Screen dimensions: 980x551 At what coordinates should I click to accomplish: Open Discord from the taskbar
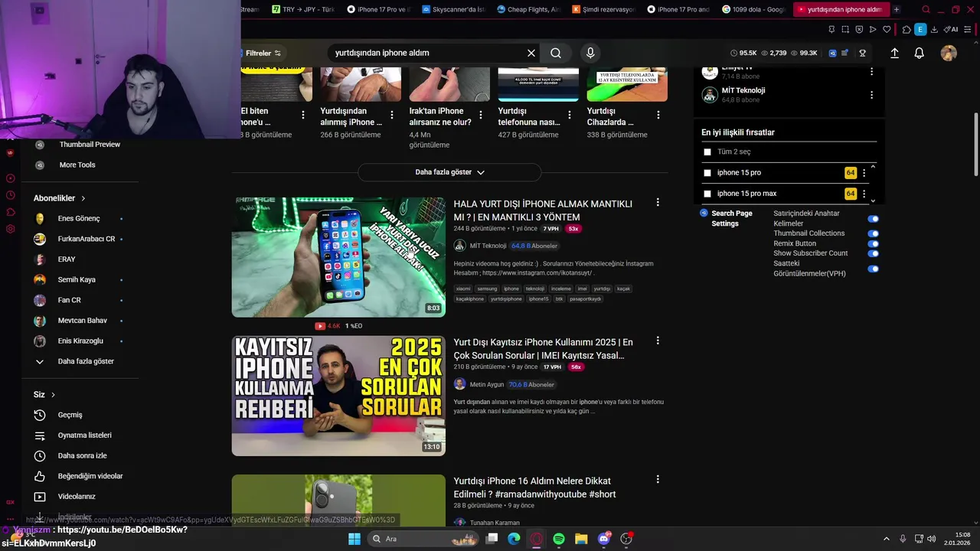[604, 539]
